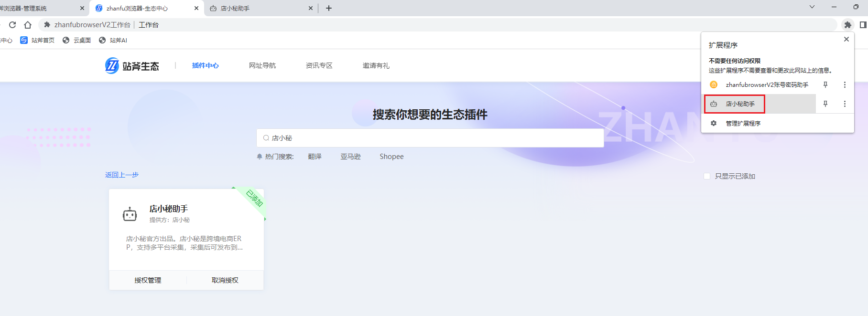Switch to the 店小秘助手 tab

tap(261, 8)
